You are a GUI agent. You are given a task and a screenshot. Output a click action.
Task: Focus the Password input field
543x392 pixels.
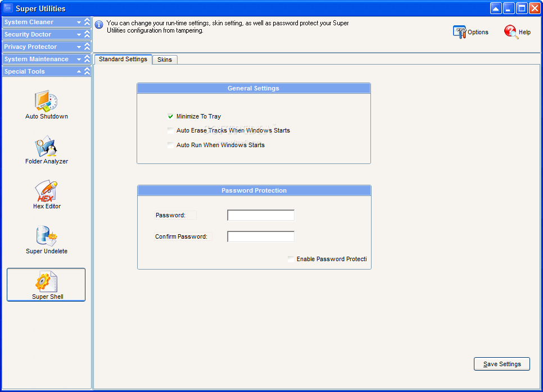pyautogui.click(x=261, y=215)
